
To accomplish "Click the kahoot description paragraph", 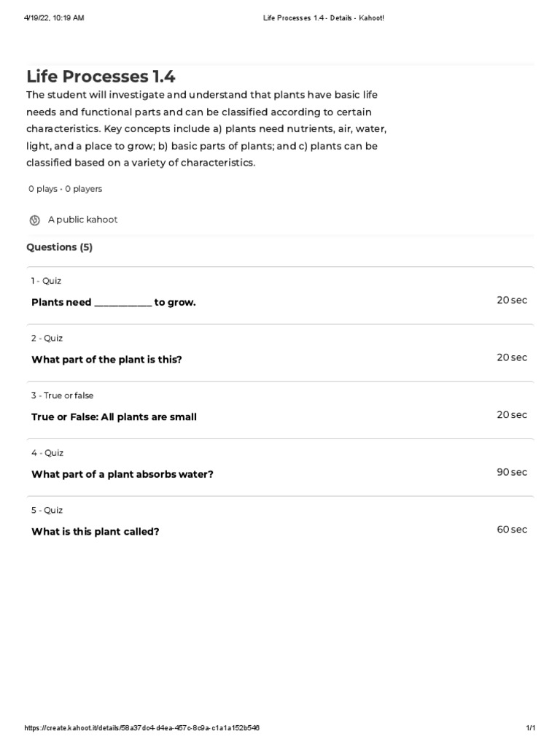I will coord(206,128).
